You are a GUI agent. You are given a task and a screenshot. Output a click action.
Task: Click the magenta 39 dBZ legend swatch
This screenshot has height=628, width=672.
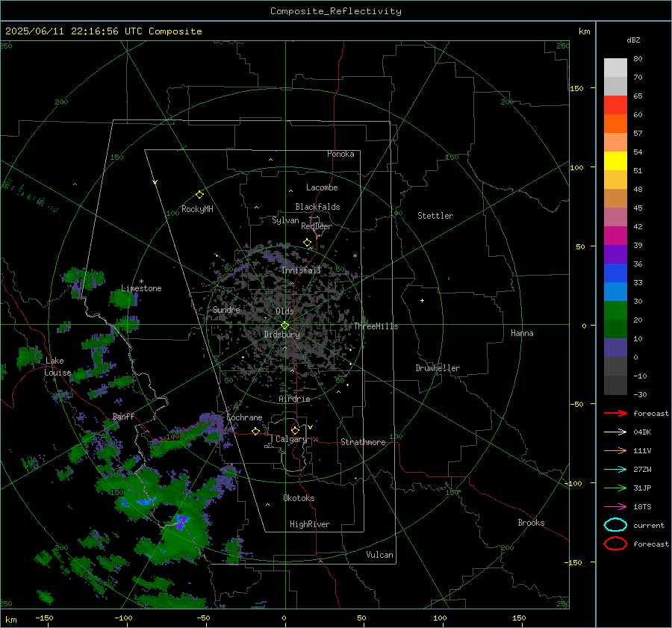pyautogui.click(x=615, y=236)
